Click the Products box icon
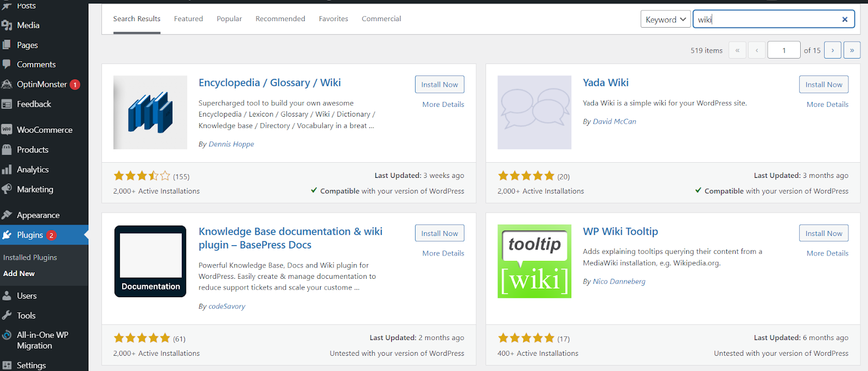868x371 pixels. pos(7,150)
